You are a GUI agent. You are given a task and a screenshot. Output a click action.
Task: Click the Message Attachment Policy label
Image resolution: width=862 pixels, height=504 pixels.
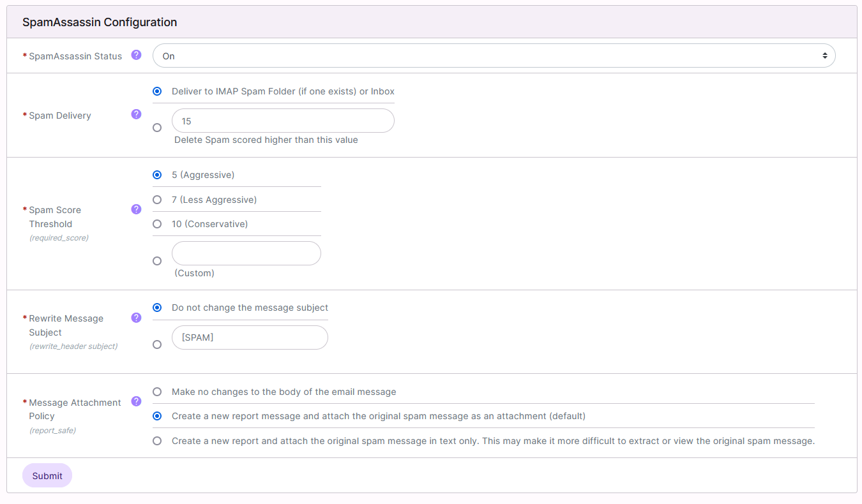75,409
